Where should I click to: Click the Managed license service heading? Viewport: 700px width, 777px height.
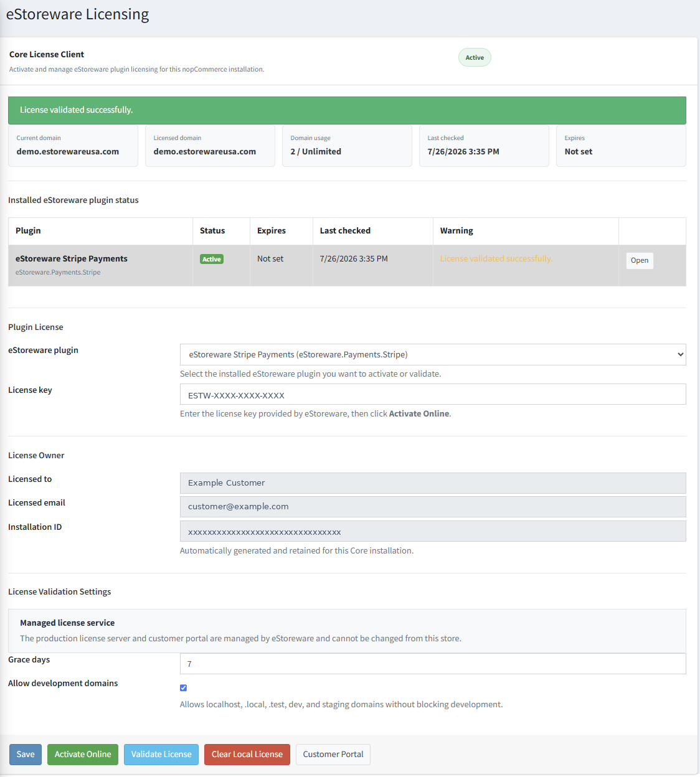click(x=67, y=623)
